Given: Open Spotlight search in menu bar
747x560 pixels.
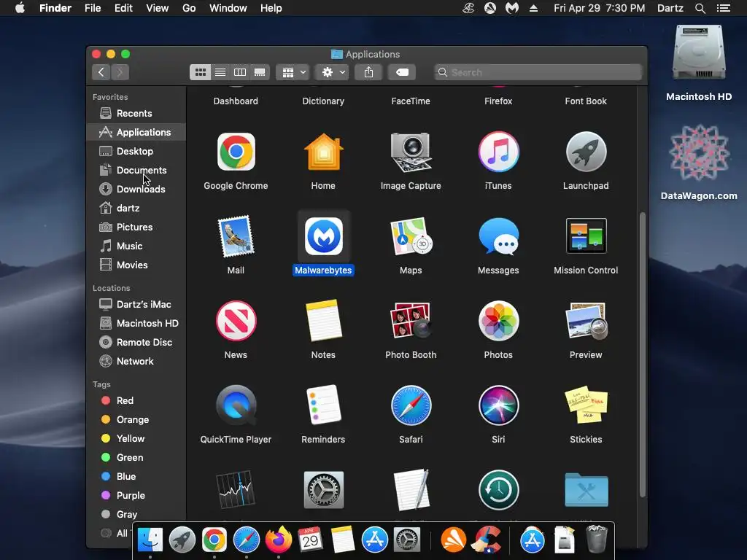Looking at the screenshot, I should (700, 8).
